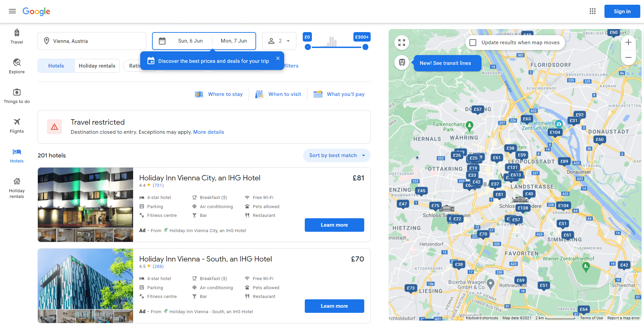Screen dimensions: 644x325
Task: Open What you'll pay tab
Action: point(339,94)
